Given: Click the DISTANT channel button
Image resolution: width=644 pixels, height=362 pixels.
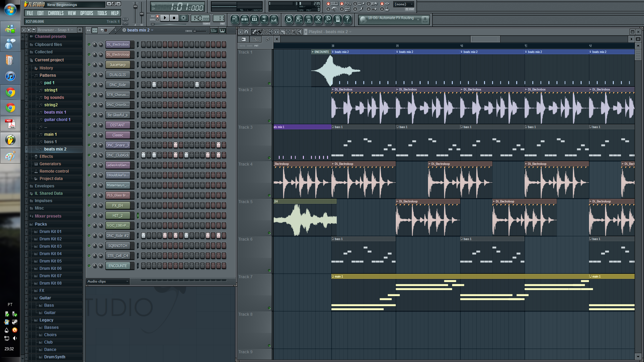Looking at the screenshot, I should coord(118,125).
